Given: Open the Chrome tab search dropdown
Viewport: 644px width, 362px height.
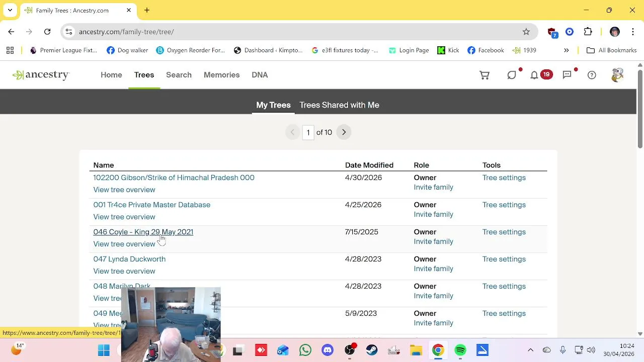Looking at the screenshot, I should (x=10, y=10).
